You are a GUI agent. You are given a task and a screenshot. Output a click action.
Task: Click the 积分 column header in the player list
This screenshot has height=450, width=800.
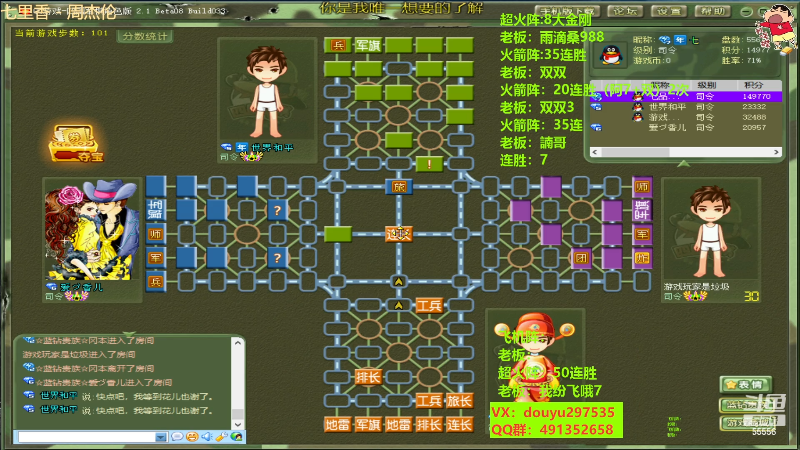pos(754,85)
